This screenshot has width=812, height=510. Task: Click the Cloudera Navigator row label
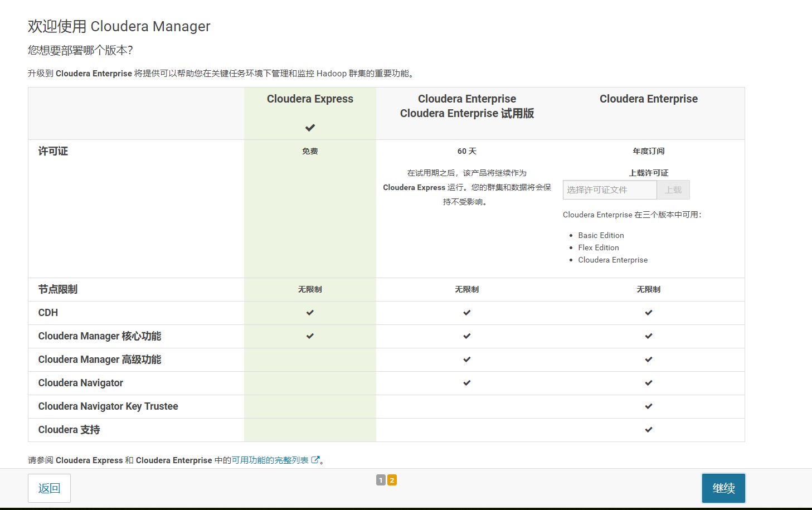(81, 383)
